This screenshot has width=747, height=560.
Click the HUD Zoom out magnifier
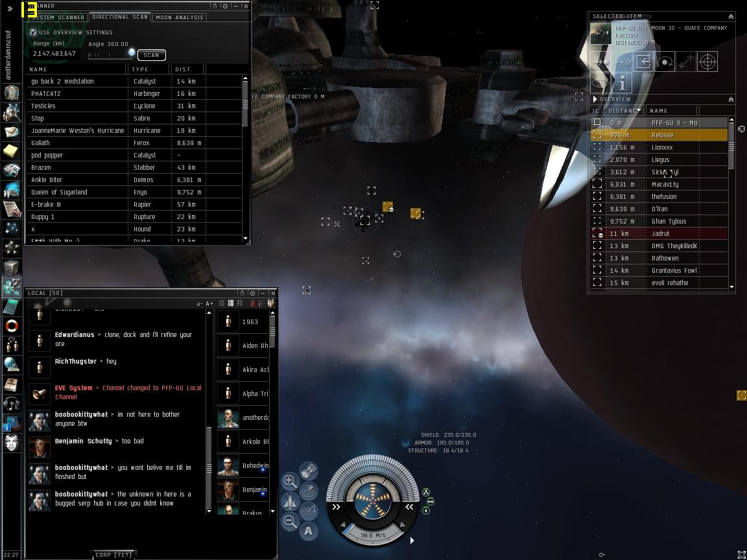290,521
